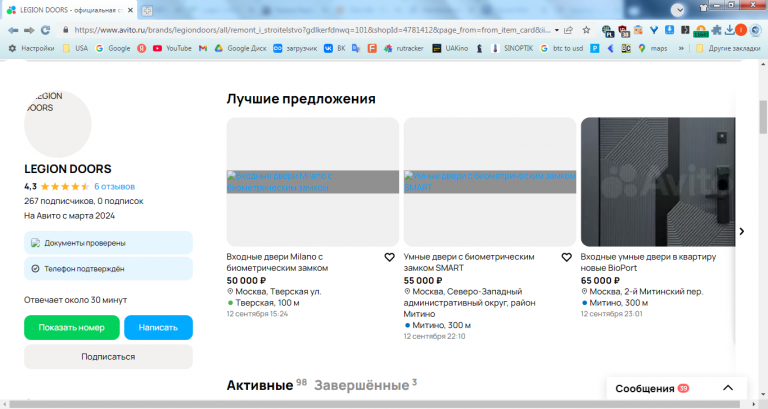
Task: Open the Другие закладки folder
Action: [x=728, y=48]
